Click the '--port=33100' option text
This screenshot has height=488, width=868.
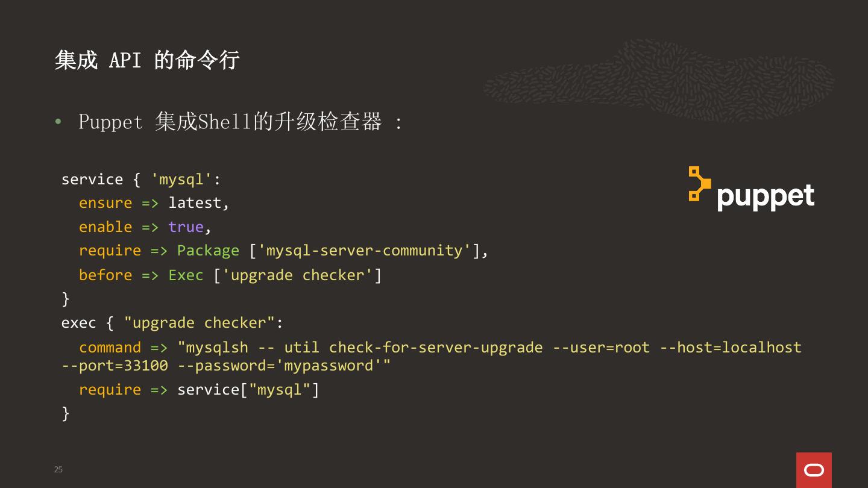click(x=115, y=366)
